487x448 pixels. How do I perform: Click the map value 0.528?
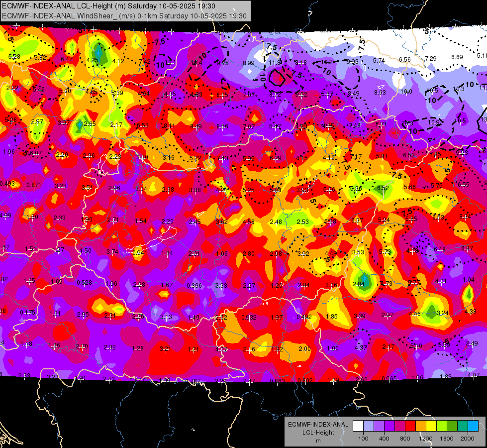tap(84, 282)
